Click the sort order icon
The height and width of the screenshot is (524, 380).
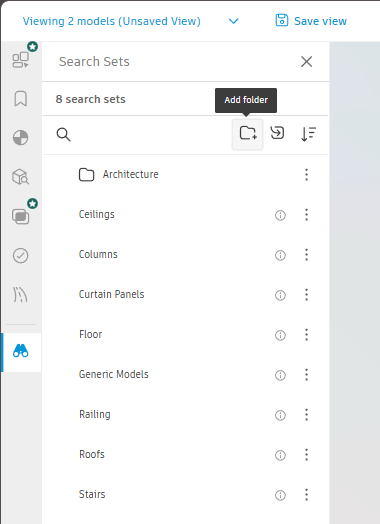coord(308,134)
